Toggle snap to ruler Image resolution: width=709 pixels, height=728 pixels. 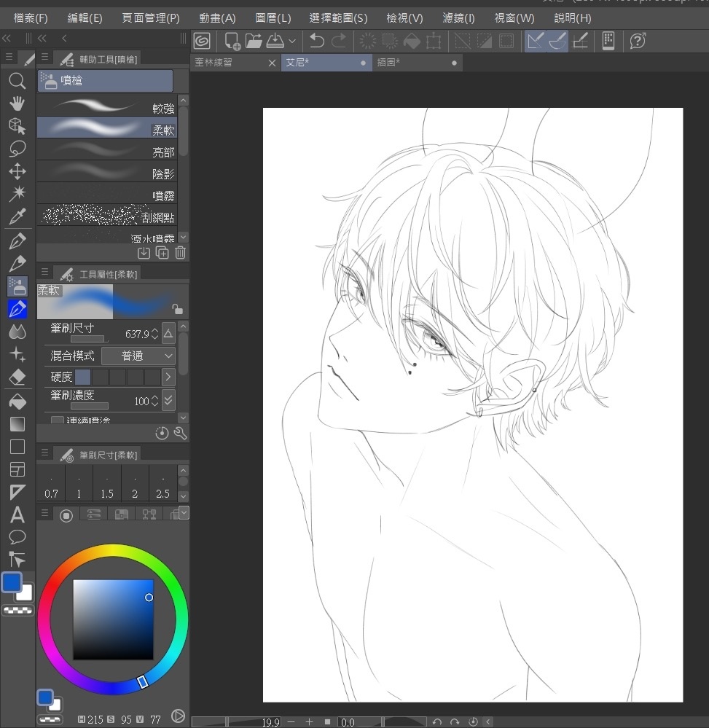(x=535, y=41)
